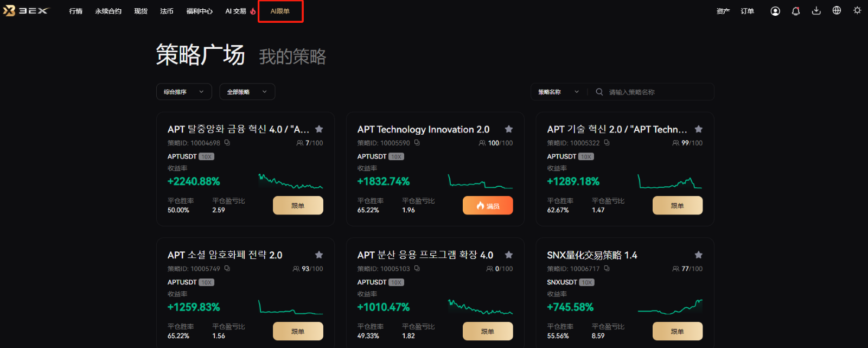868x348 pixels.
Task: Favorite the APT 소셜 암호화폐 전략 2.0 star
Action: [x=319, y=255]
